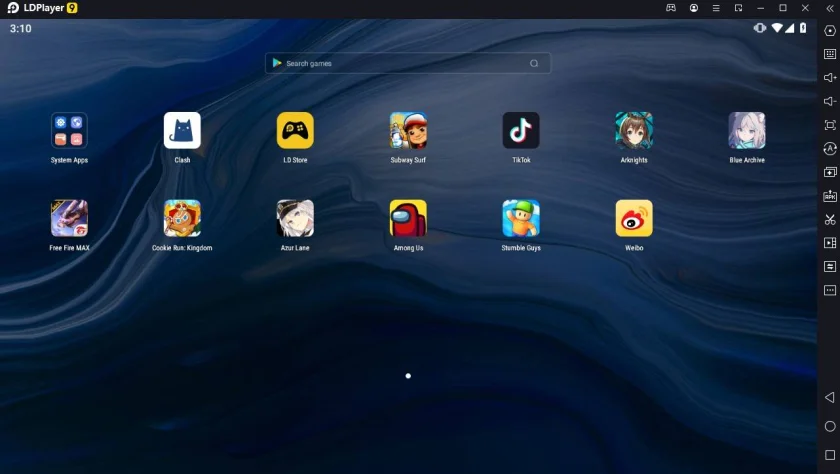Decrease volume from the sidebar
The image size is (840, 474).
(x=830, y=101)
